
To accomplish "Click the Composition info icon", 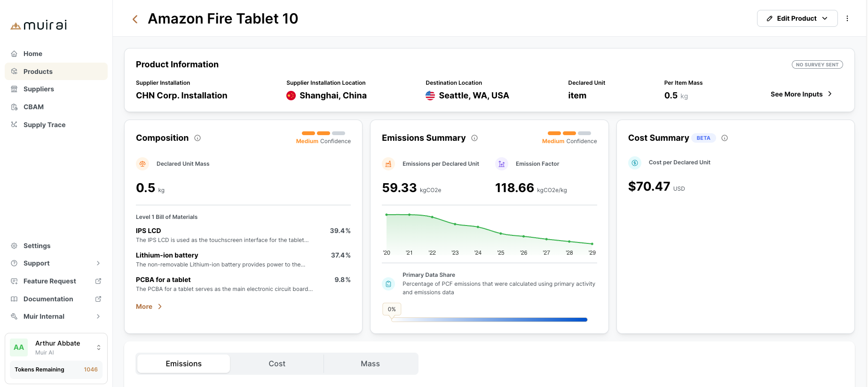I will click(197, 138).
